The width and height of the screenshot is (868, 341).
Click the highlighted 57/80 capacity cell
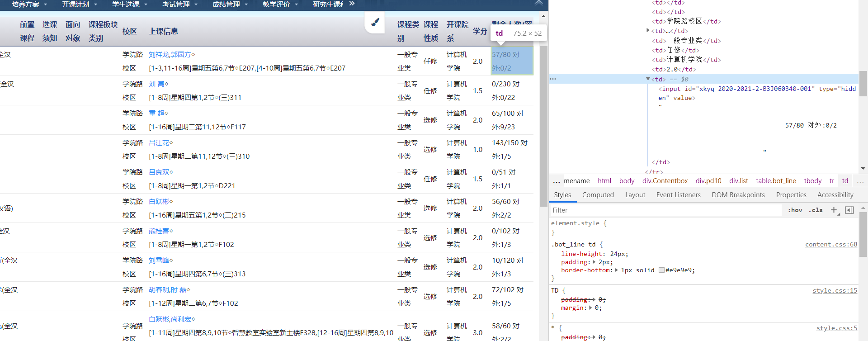point(512,61)
